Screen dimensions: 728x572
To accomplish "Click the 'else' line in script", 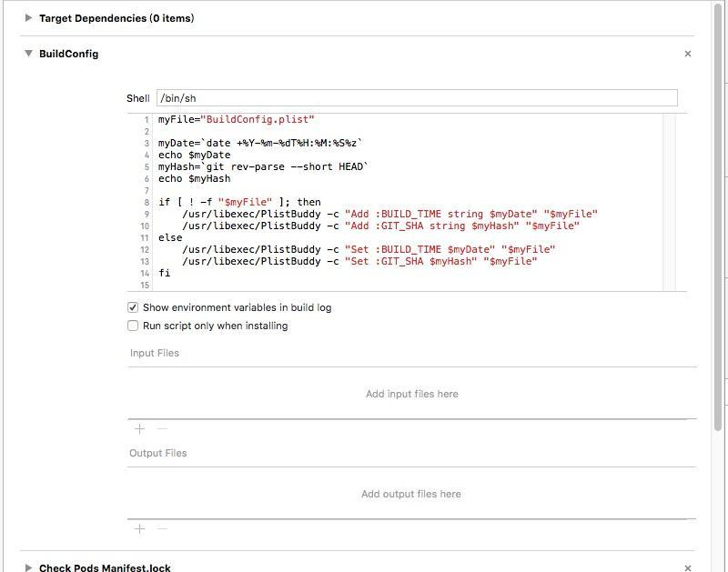I will pos(170,237).
